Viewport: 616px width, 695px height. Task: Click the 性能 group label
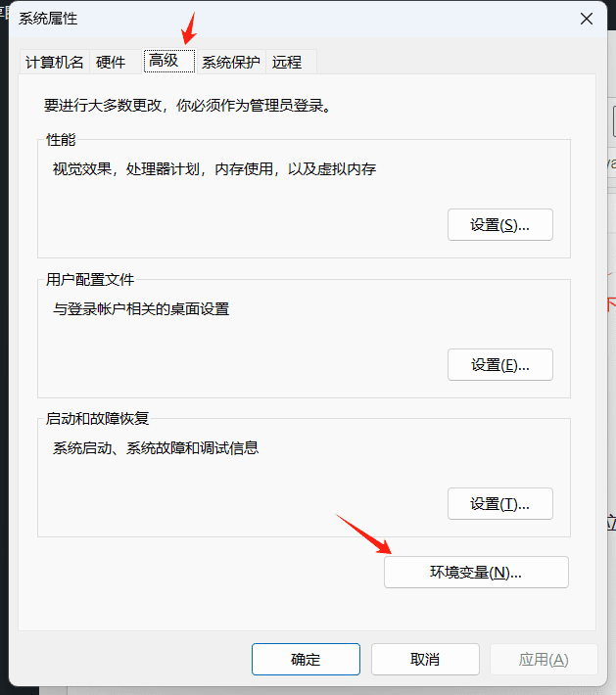pos(61,140)
